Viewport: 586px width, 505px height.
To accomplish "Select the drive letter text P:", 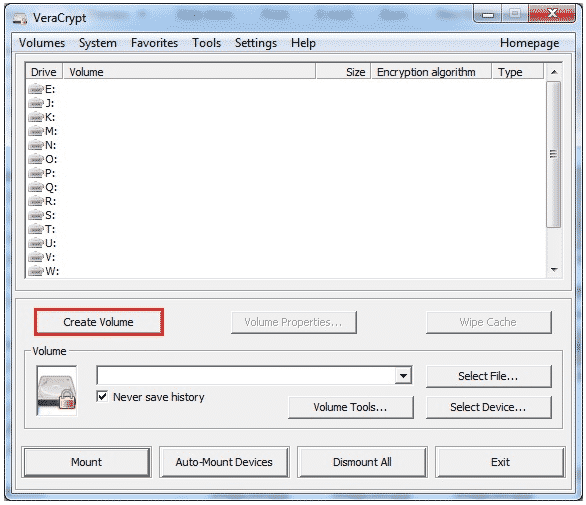I will (x=50, y=173).
